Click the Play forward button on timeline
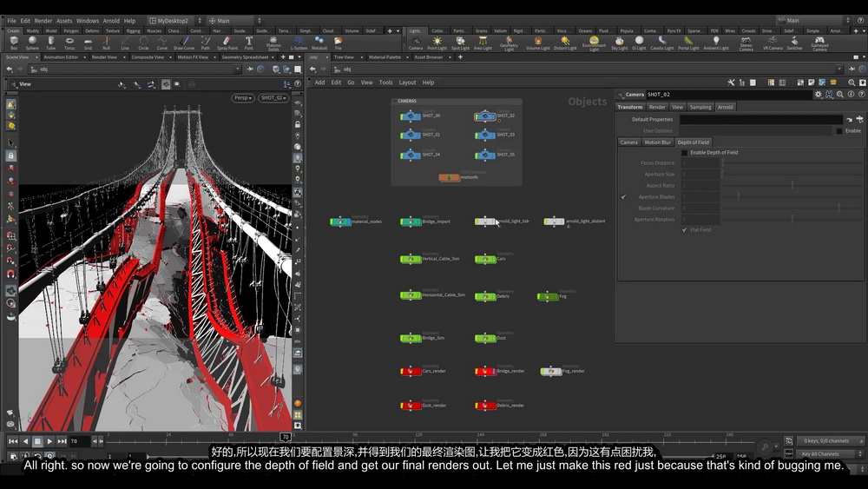Image resolution: width=868 pixels, height=489 pixels. [x=49, y=441]
